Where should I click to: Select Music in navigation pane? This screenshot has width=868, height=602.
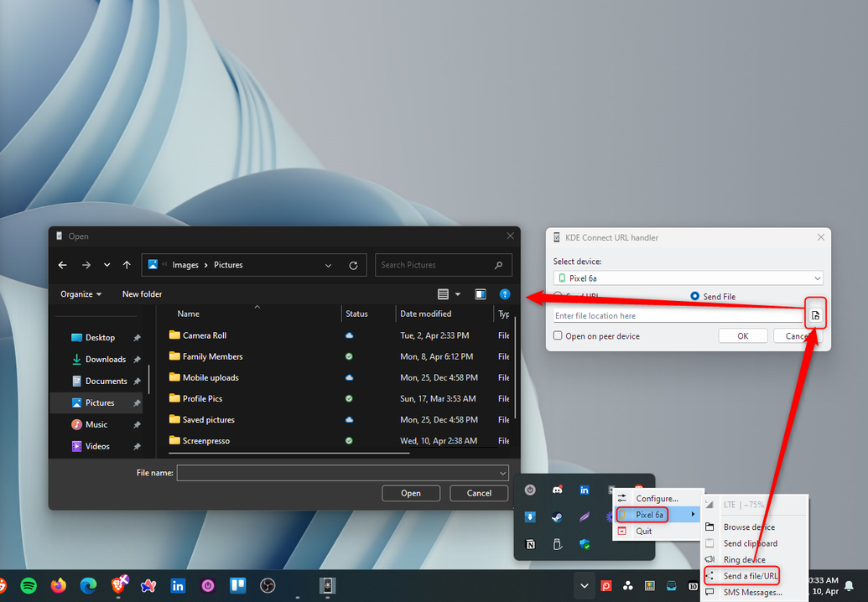pyautogui.click(x=96, y=424)
